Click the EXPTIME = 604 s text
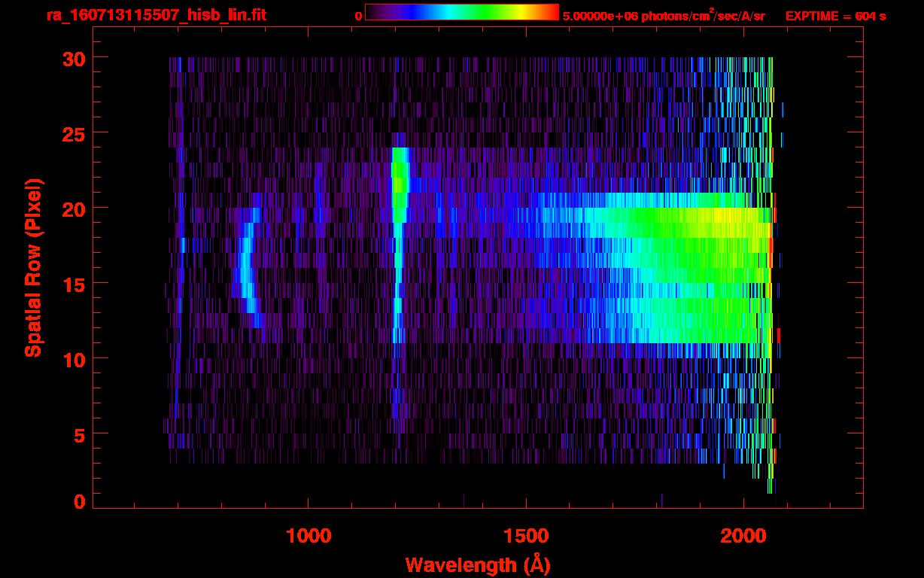Viewport: 924px width, 578px height. coord(835,16)
